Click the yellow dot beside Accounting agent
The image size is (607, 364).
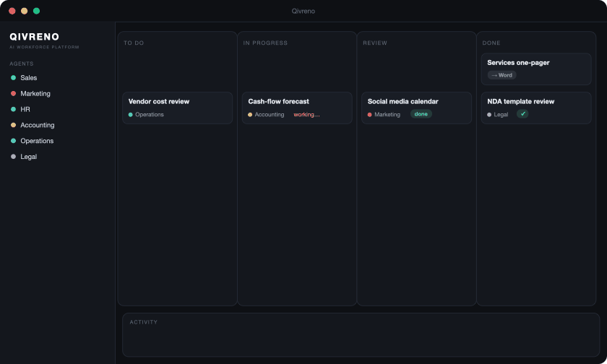pyautogui.click(x=13, y=125)
